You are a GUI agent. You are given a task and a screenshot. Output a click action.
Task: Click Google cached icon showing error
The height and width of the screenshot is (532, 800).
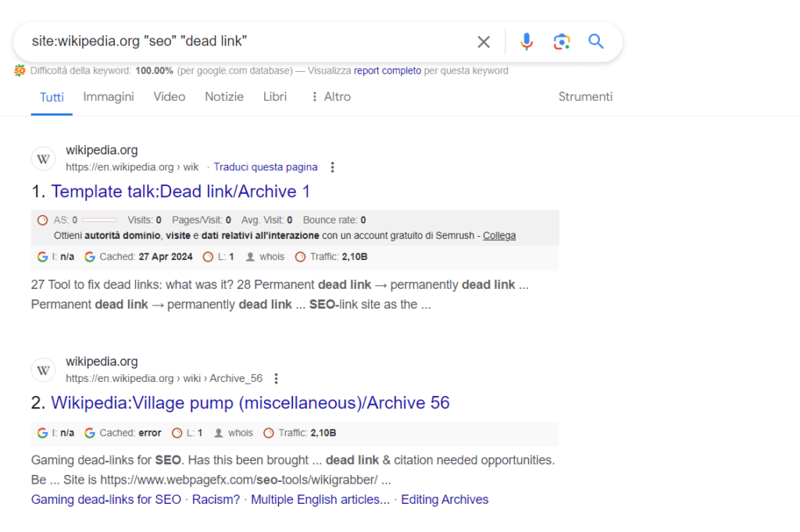coord(90,433)
